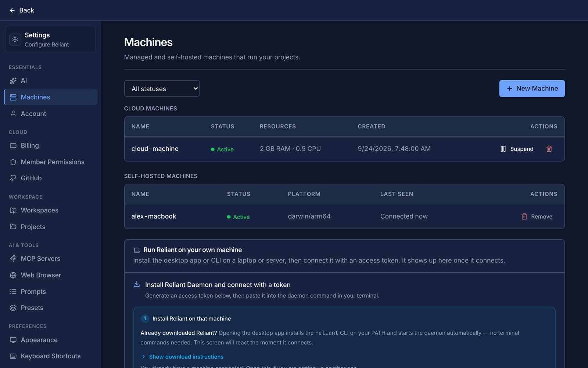Go Back from settings
The width and height of the screenshot is (588, 368).
pos(22,10)
